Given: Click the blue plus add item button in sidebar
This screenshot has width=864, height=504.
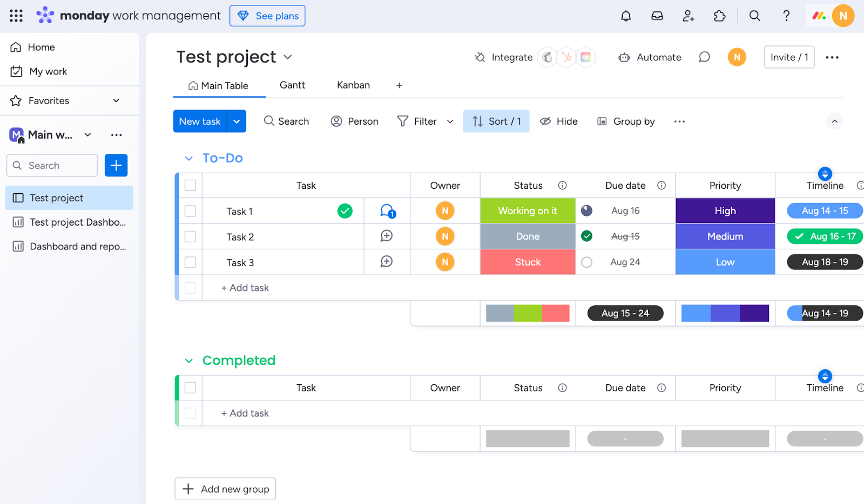Looking at the screenshot, I should [116, 165].
